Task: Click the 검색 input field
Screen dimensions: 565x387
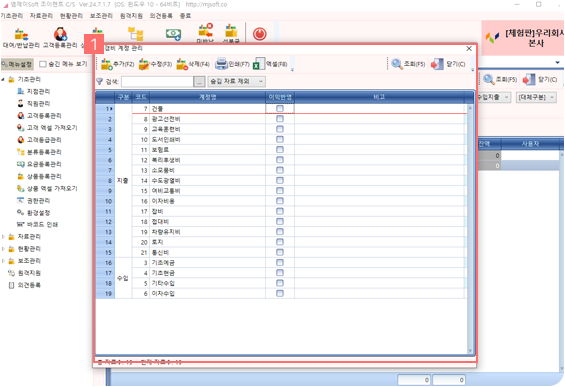Action: (157, 81)
